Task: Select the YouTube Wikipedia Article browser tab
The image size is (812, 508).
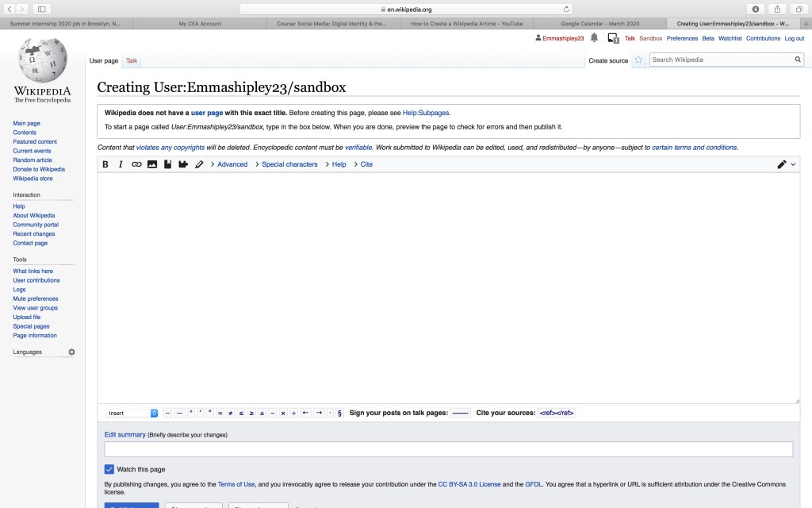Action: [x=466, y=24]
